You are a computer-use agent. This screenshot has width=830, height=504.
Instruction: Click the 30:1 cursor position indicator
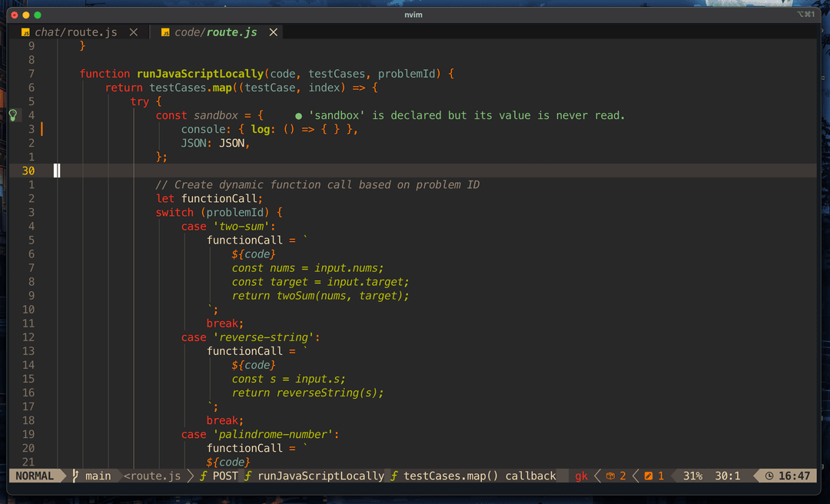[x=728, y=476]
